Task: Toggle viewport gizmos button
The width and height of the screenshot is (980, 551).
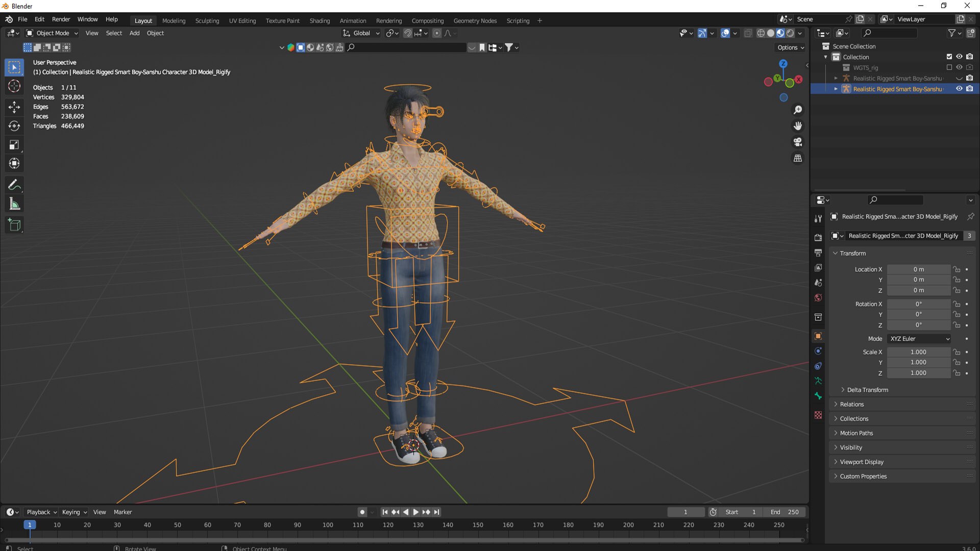Action: point(702,33)
